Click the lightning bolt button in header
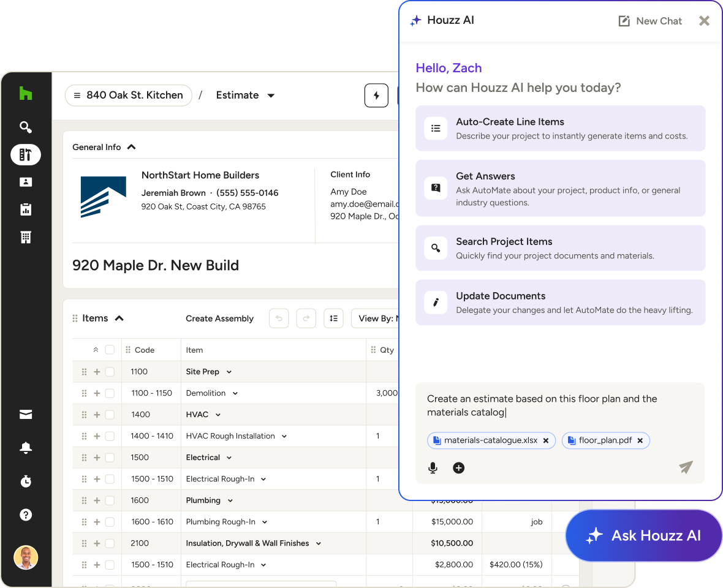This screenshot has width=723, height=588. click(x=376, y=96)
